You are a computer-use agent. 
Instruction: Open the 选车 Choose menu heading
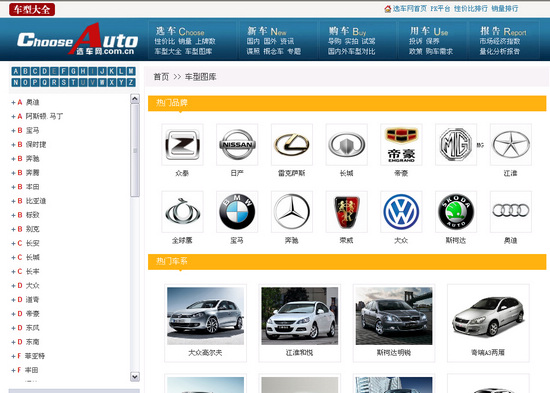180,31
